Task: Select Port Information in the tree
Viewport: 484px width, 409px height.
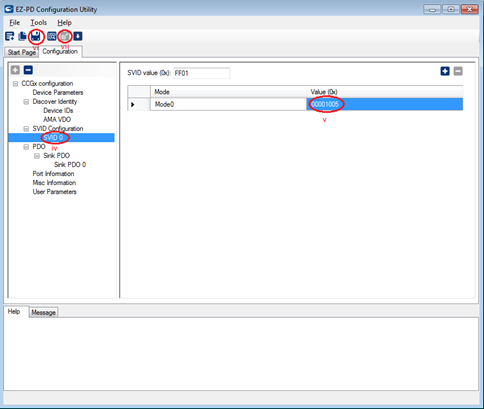Action: pyautogui.click(x=53, y=174)
